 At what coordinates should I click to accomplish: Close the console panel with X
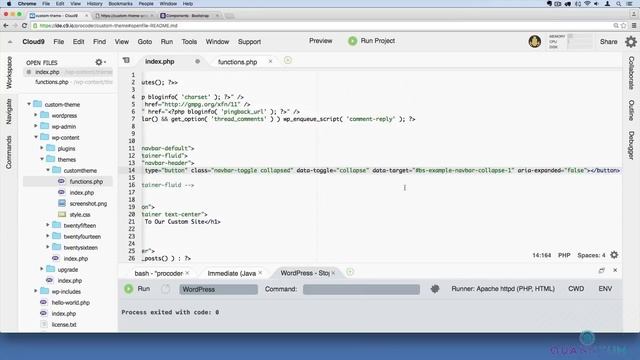point(615,270)
